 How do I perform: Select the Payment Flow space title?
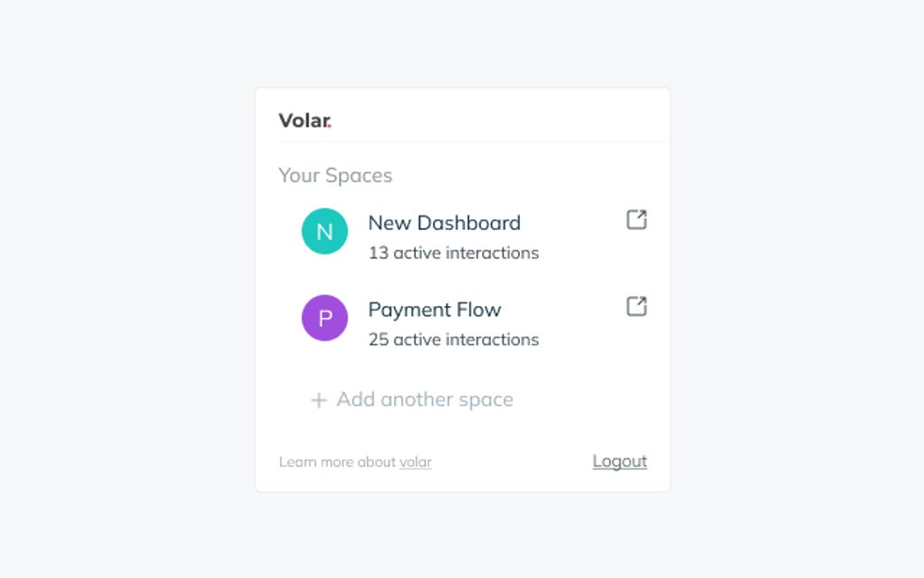tap(434, 310)
